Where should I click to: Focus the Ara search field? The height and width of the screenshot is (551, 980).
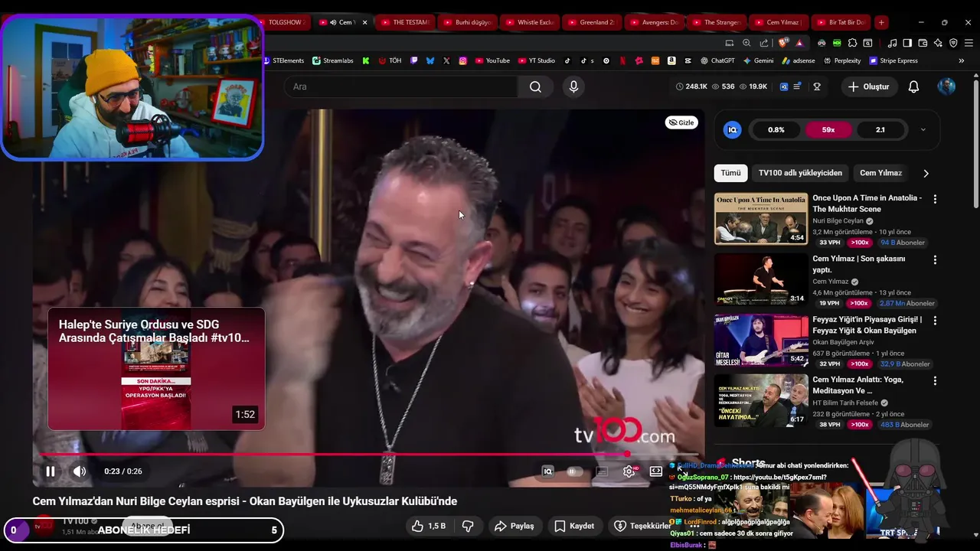pos(402,86)
